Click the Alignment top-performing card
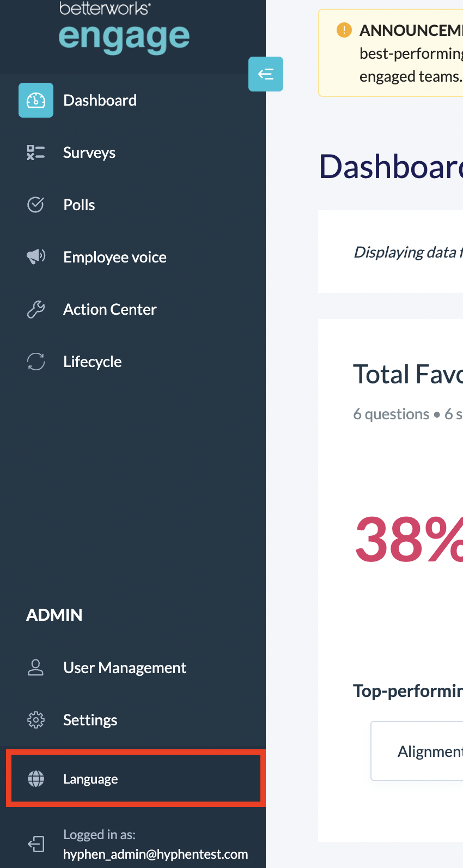This screenshot has height=868, width=463. click(x=417, y=751)
